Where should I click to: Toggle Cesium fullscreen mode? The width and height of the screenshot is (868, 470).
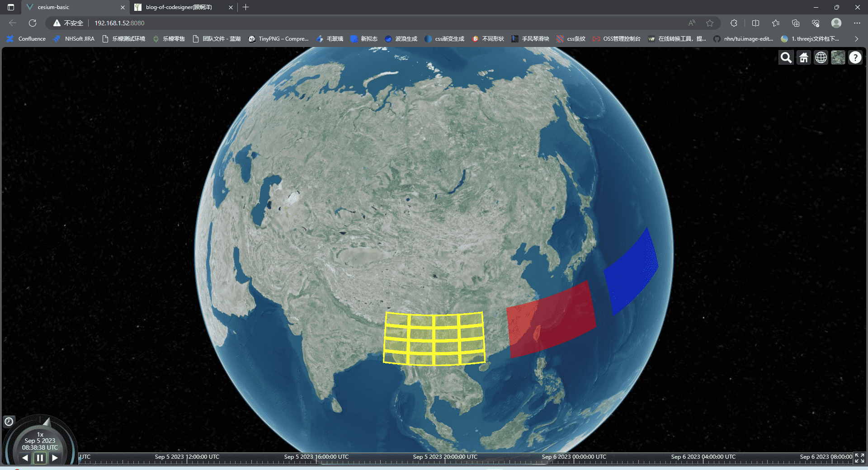click(x=859, y=458)
